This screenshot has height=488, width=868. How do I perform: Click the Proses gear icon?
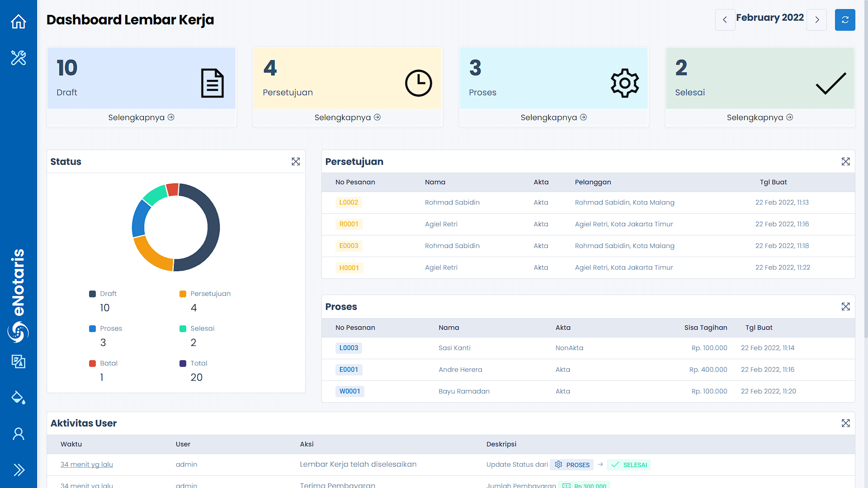(625, 83)
